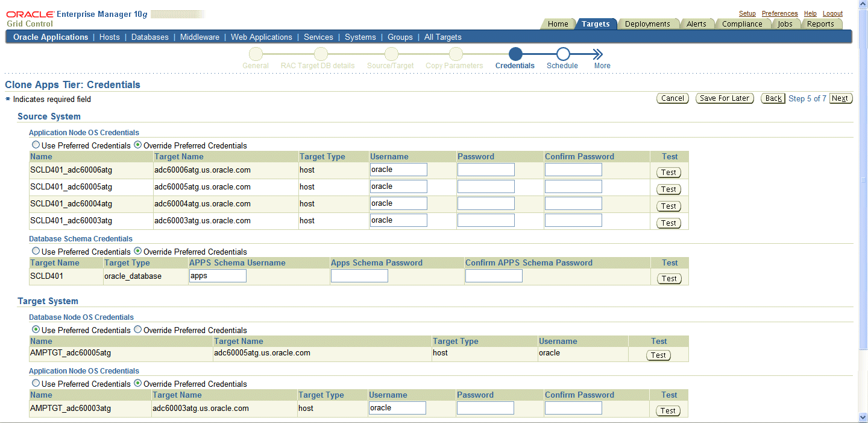This screenshot has height=423, width=868.
Task: Open the Groups subtab
Action: coord(400,37)
